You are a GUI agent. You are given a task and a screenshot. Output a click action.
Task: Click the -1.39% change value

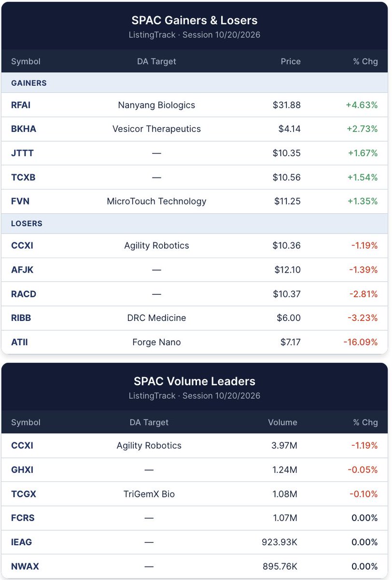tap(364, 270)
